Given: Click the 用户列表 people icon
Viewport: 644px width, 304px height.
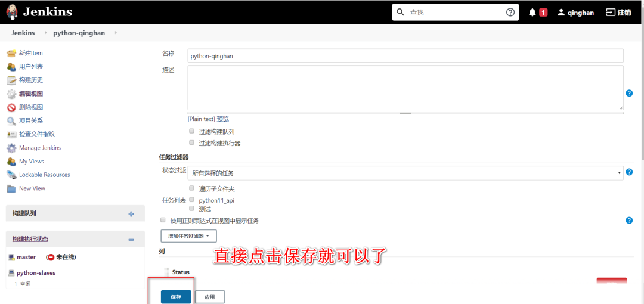Looking at the screenshot, I should click(11, 67).
